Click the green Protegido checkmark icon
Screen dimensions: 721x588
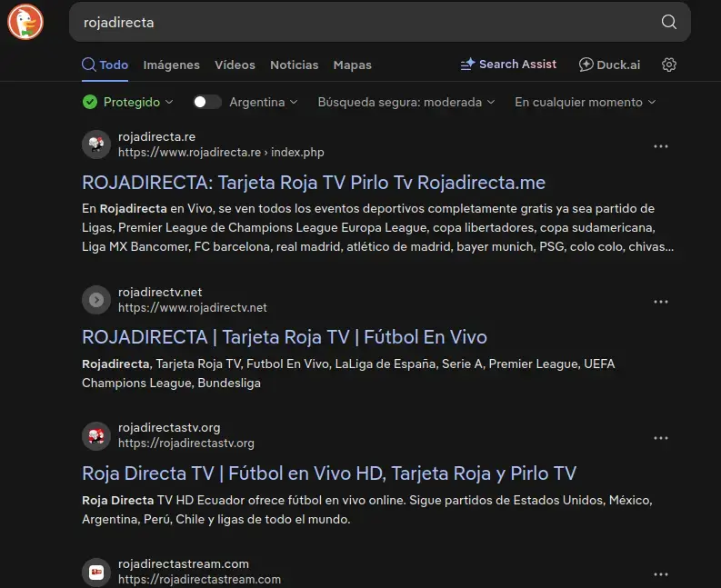(x=90, y=102)
